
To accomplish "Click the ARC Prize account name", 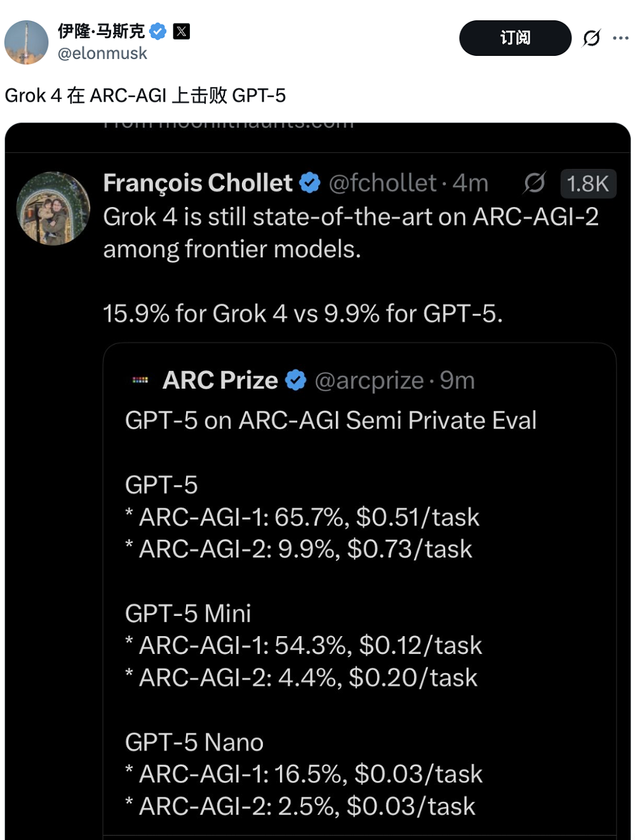I will pyautogui.click(x=220, y=380).
